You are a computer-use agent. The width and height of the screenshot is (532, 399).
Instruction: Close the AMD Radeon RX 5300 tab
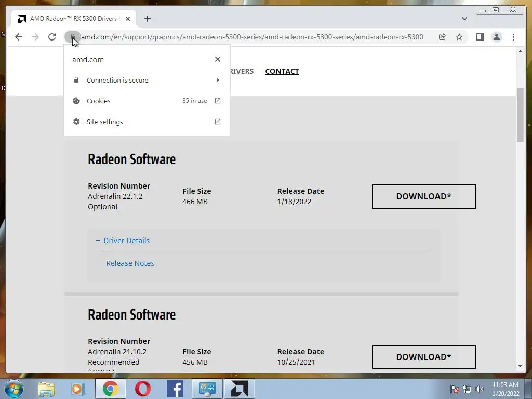(x=128, y=19)
